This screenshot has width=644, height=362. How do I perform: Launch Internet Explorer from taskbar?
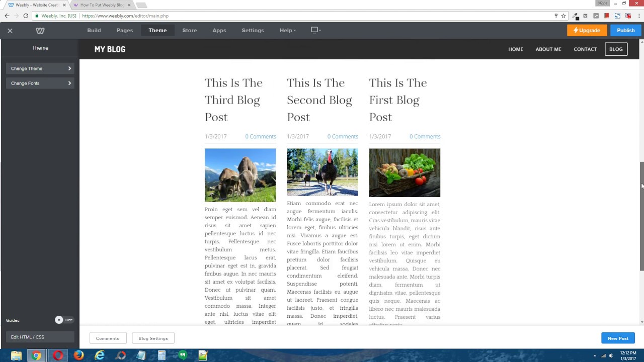click(x=100, y=355)
